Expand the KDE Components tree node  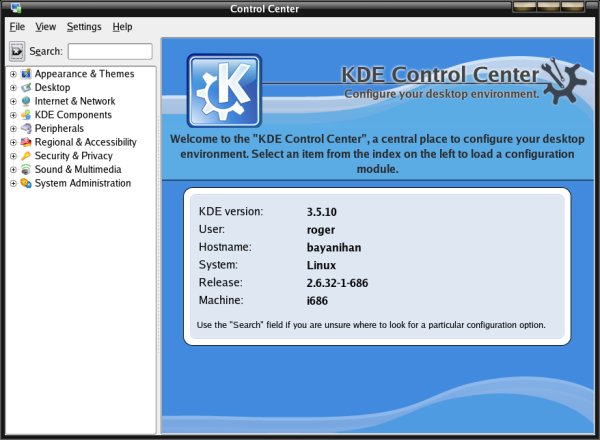tap(13, 115)
